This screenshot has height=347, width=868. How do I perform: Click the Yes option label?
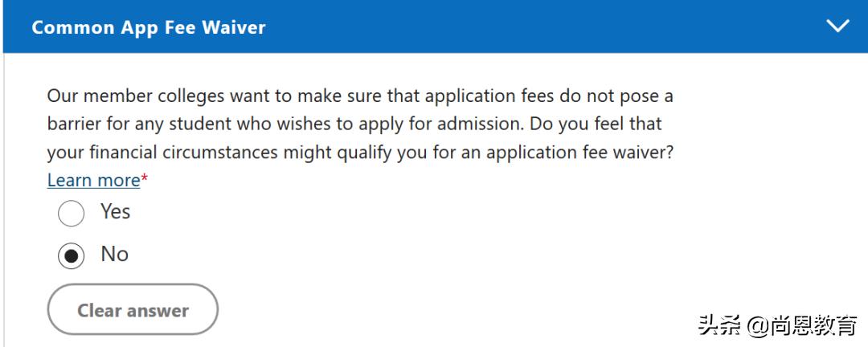click(x=115, y=211)
